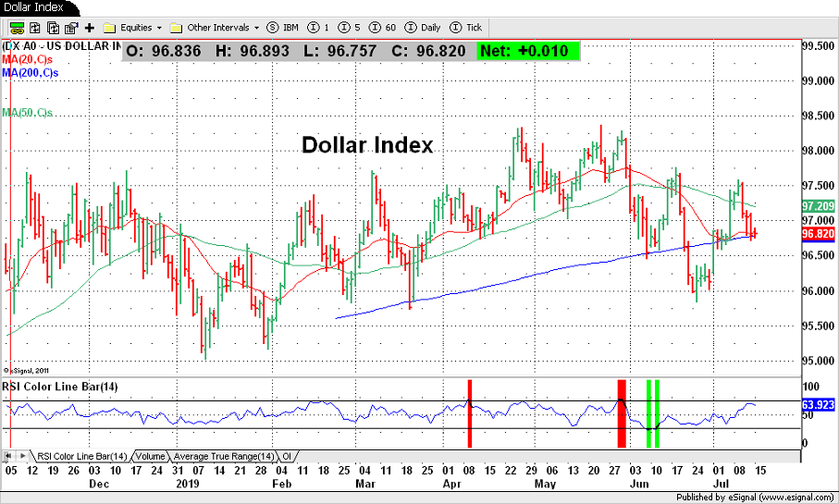Load the IBM symbol shortcut
The width and height of the screenshot is (839, 504).
coord(282,28)
